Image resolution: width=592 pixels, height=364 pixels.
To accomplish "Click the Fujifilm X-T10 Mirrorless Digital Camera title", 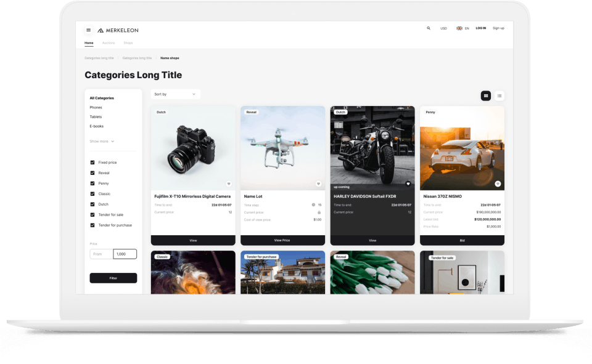I will click(192, 196).
